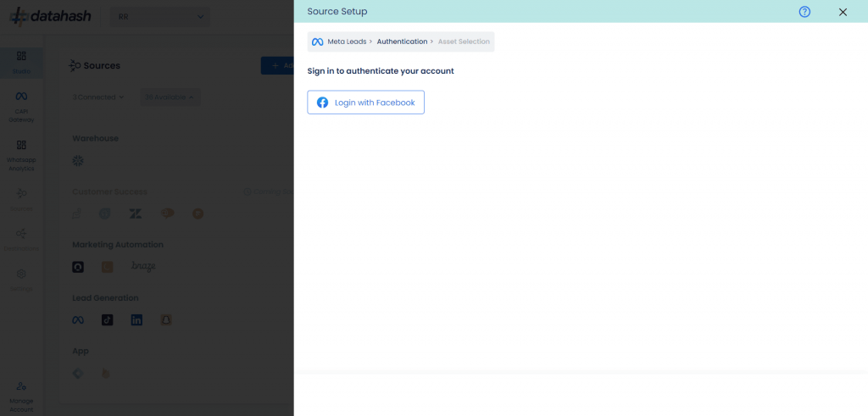Click the Sources heading arrows icon
This screenshot has width=868, height=416.
75,65
